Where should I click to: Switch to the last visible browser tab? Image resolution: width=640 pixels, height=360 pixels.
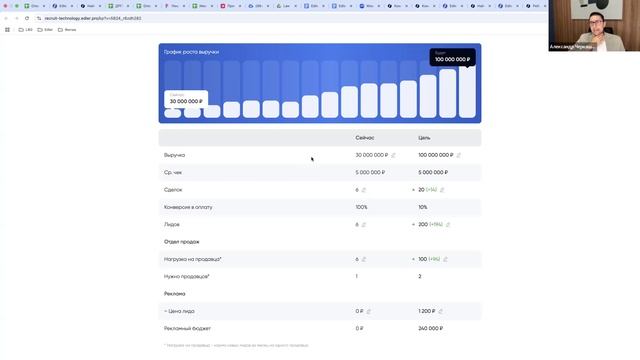535,6
